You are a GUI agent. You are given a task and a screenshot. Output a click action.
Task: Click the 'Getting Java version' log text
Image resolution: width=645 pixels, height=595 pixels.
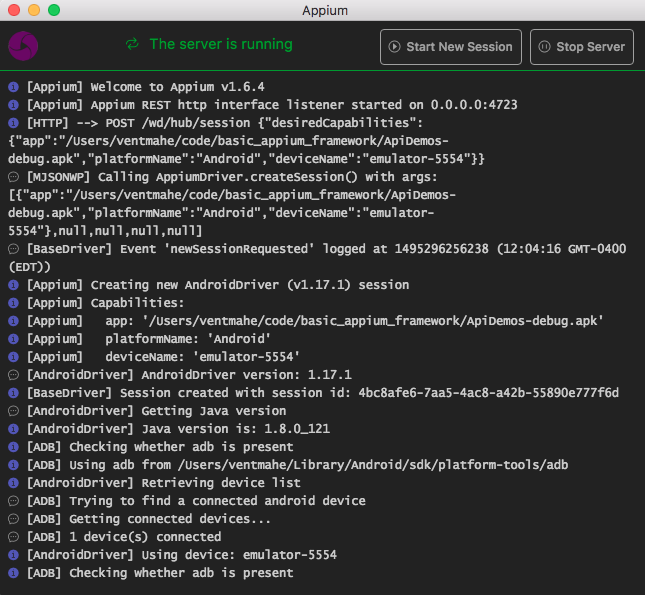[x=214, y=411]
